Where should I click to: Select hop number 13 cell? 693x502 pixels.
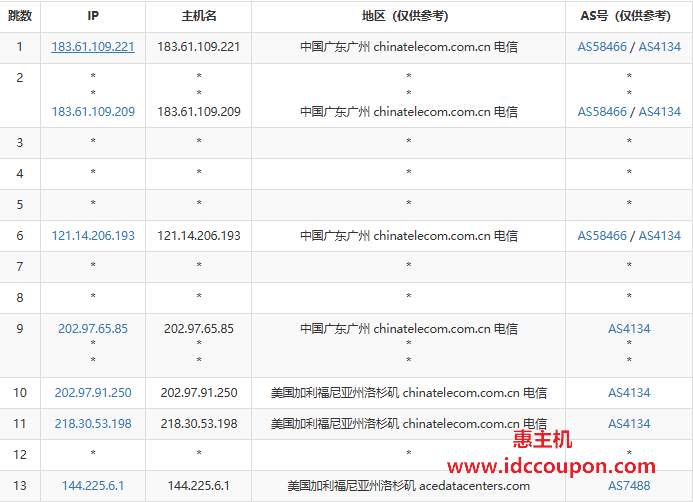tap(20, 486)
